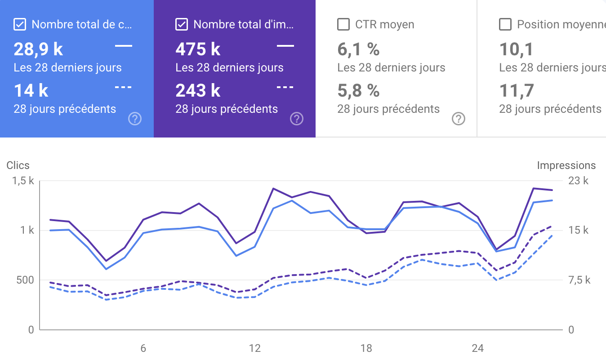606x364 pixels.
Task: Click the Impressions axis label
Action: 566,165
